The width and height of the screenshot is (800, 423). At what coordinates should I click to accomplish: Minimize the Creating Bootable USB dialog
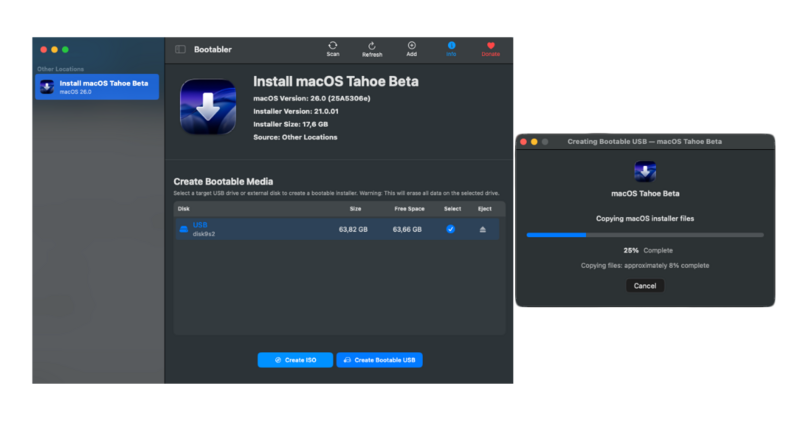click(534, 142)
